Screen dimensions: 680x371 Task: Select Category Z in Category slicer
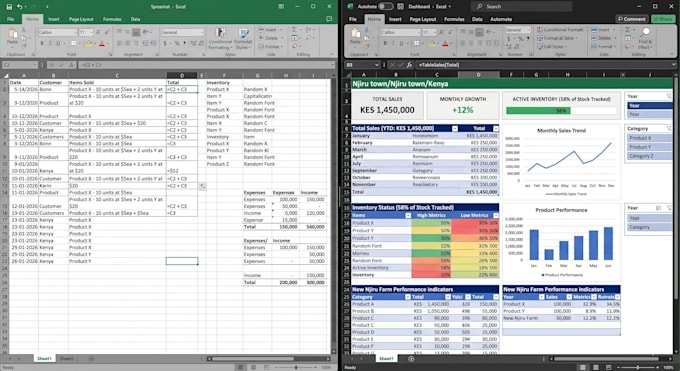tap(649, 156)
